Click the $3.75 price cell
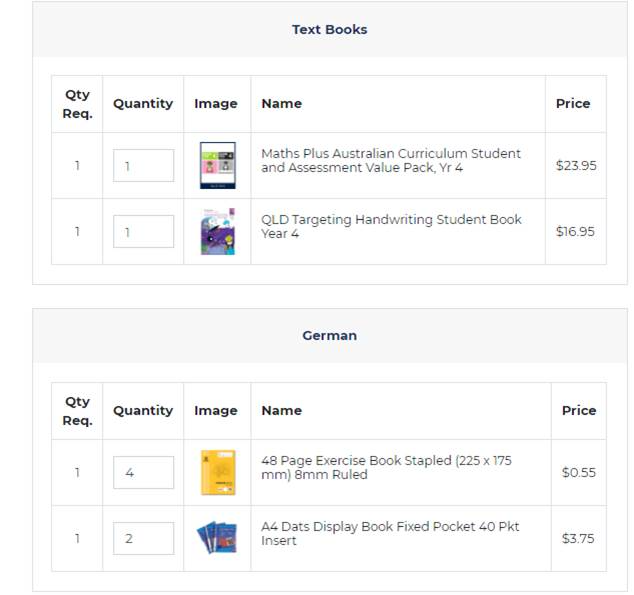 (x=578, y=538)
